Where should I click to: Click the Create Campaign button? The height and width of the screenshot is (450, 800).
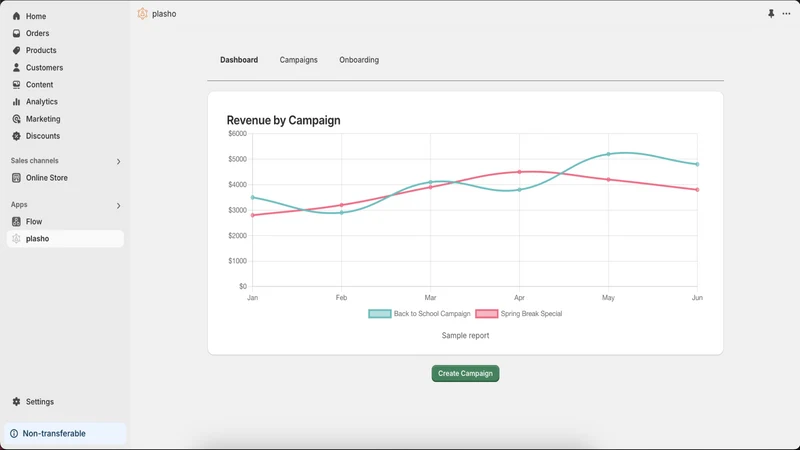point(465,373)
